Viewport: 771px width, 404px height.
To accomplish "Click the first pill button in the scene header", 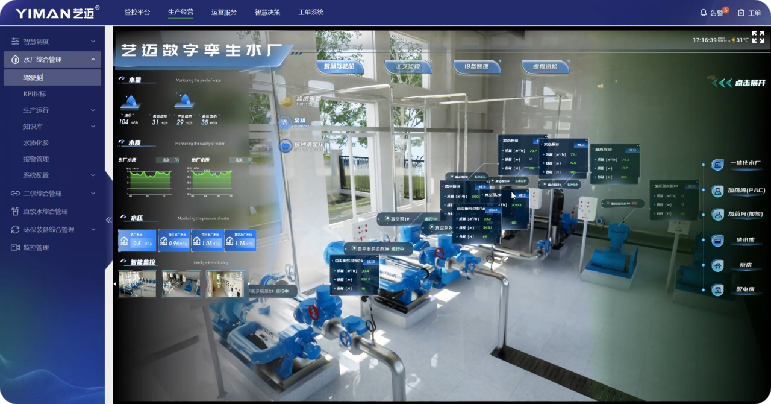I will (x=340, y=66).
